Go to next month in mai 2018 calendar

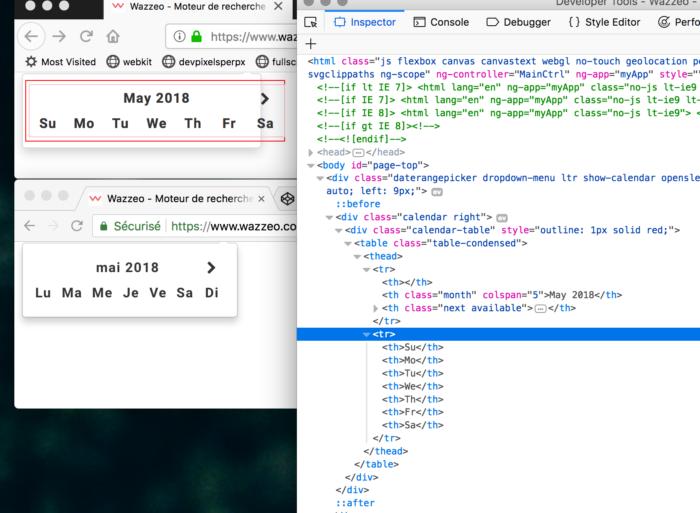click(x=211, y=267)
